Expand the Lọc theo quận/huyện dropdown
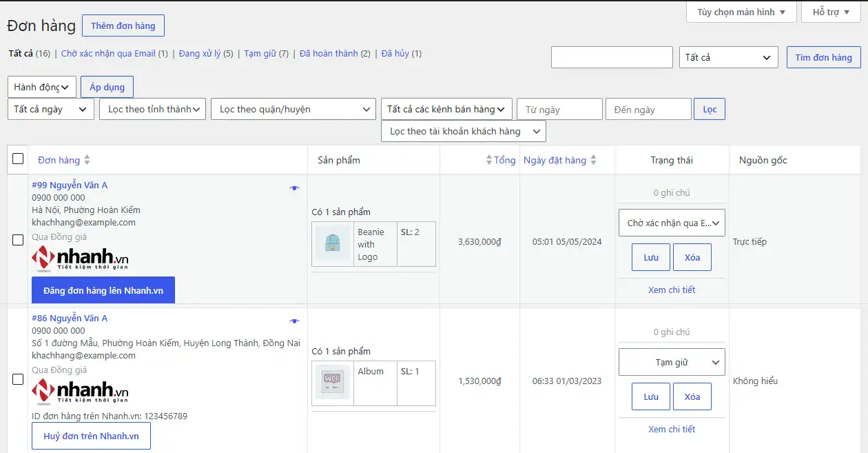 [293, 109]
